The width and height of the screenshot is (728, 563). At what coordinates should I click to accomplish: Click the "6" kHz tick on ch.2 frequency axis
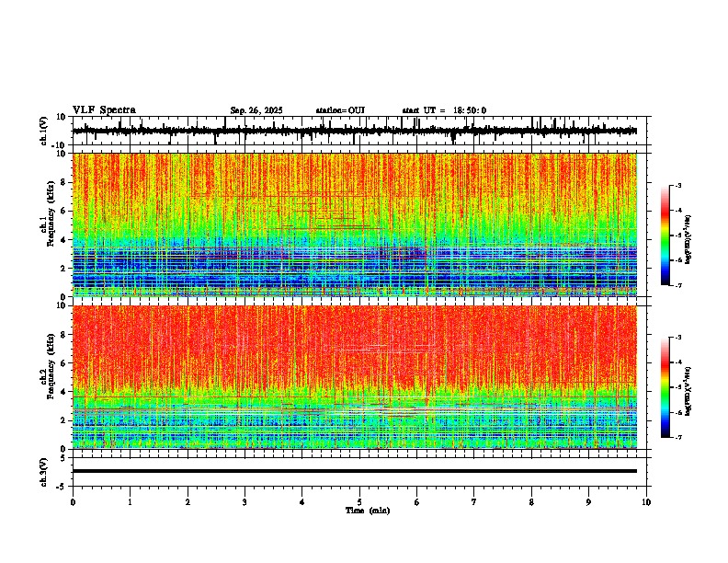tap(63, 362)
